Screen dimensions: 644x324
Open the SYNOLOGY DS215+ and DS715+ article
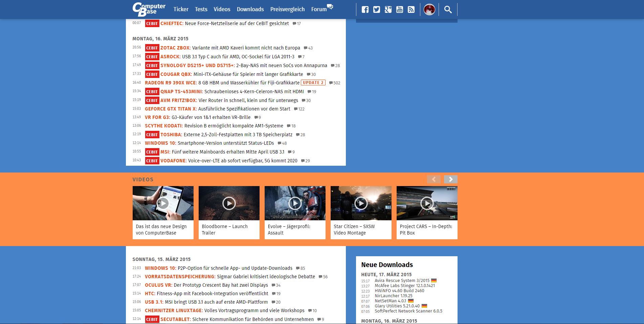(244, 65)
